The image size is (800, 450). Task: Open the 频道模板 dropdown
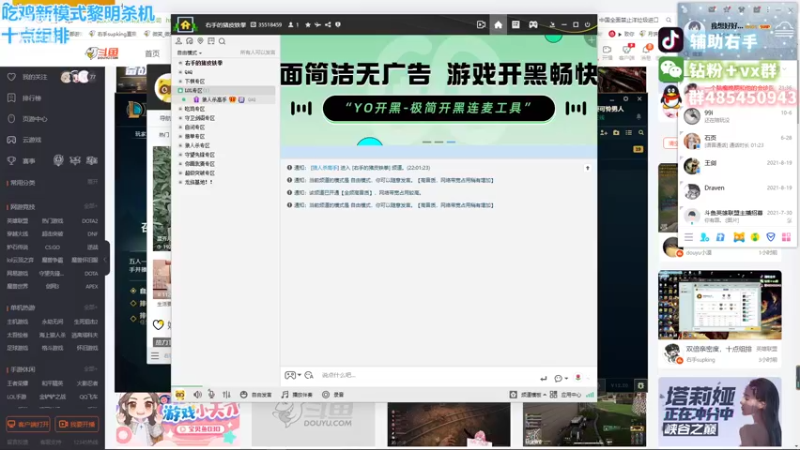[x=528, y=394]
